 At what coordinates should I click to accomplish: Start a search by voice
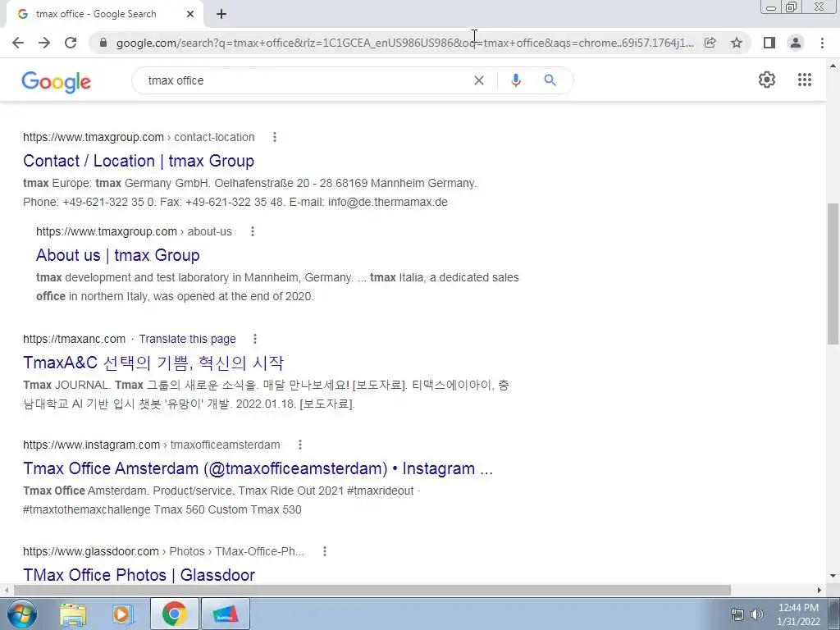pyautogui.click(x=515, y=80)
